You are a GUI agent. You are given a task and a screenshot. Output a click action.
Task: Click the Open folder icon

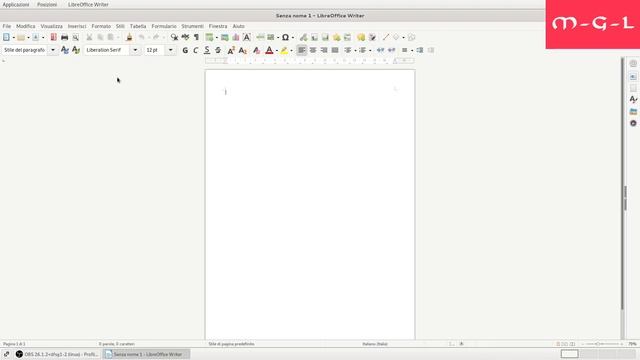pos(21,37)
